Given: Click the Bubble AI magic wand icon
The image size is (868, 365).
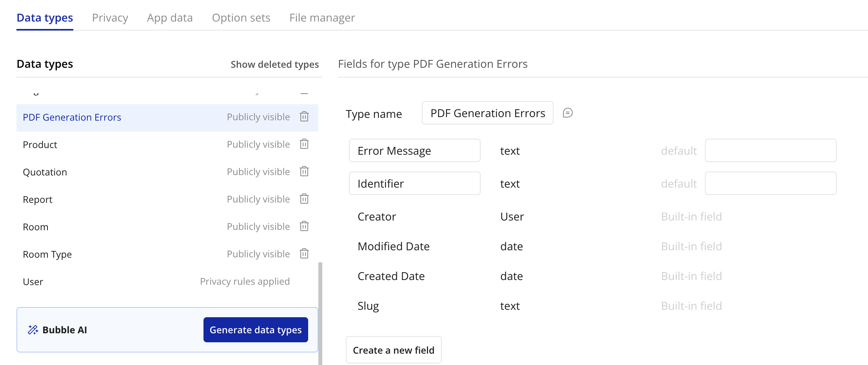Looking at the screenshot, I should pos(33,330).
